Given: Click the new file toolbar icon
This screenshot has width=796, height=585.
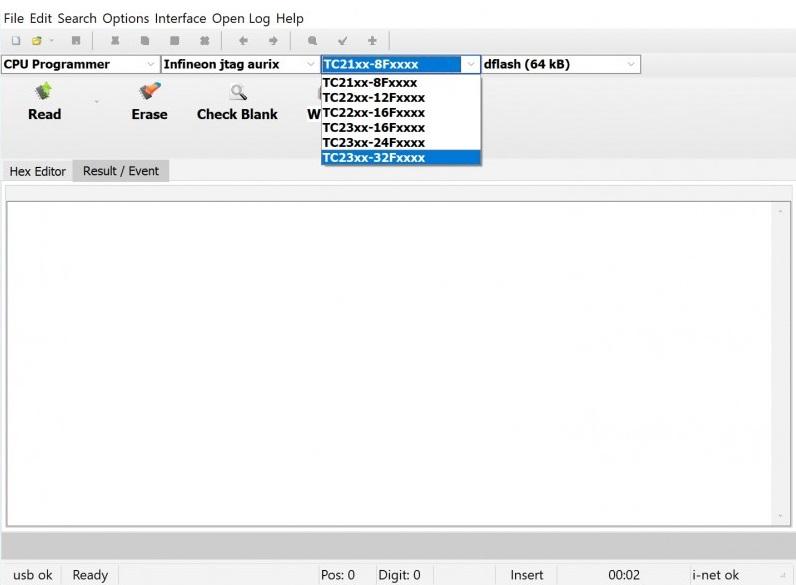Looking at the screenshot, I should 16,41.
